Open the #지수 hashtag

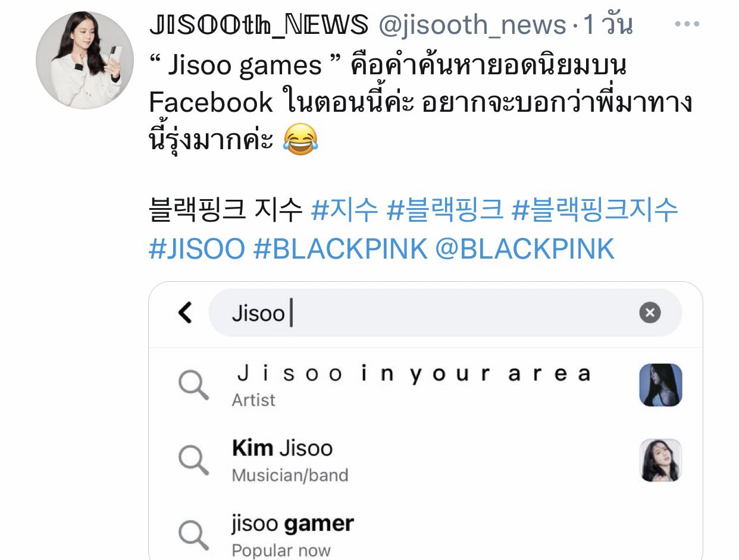click(345, 209)
